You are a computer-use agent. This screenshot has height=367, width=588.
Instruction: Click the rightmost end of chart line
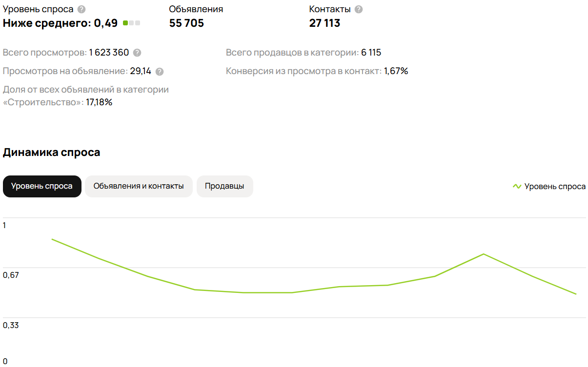[576, 294]
